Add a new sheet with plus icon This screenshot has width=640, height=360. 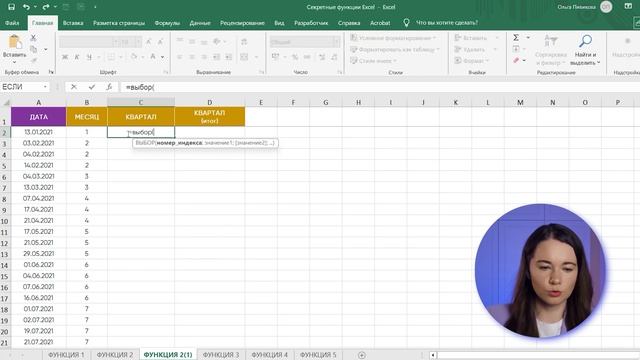pos(362,355)
